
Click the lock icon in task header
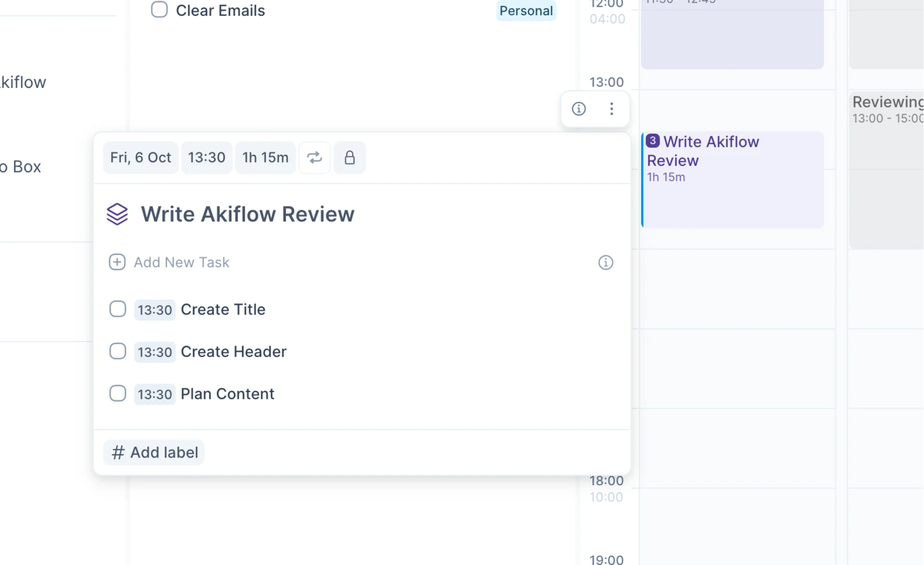[x=349, y=157]
